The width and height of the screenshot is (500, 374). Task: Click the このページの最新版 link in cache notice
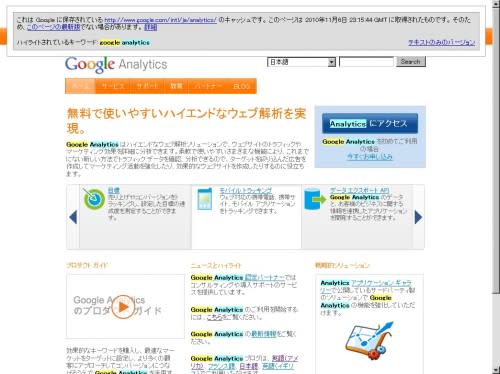tap(53, 27)
